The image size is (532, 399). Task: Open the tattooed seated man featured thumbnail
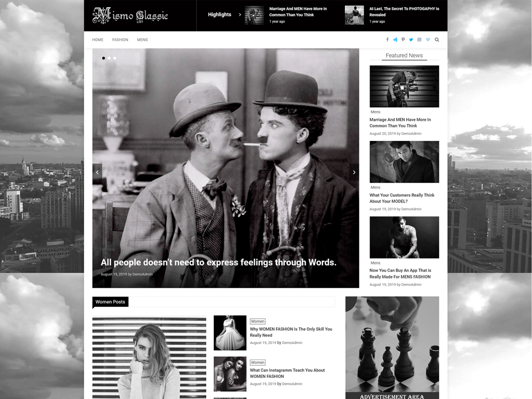404,237
